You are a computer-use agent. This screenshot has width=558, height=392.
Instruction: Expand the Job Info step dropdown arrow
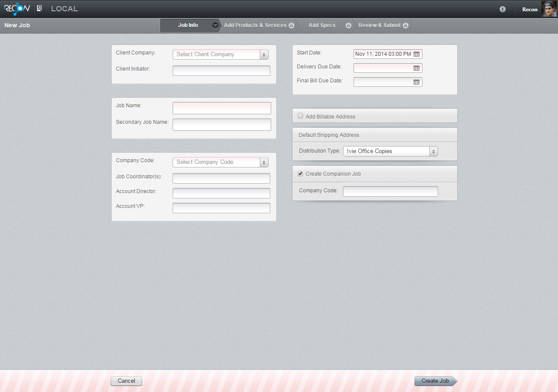tap(215, 25)
